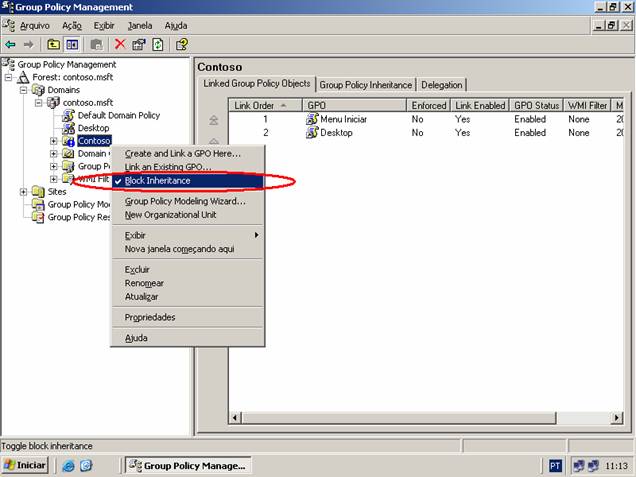Toggle the Block Inheritance checked item
The image size is (636, 477).
point(188,181)
